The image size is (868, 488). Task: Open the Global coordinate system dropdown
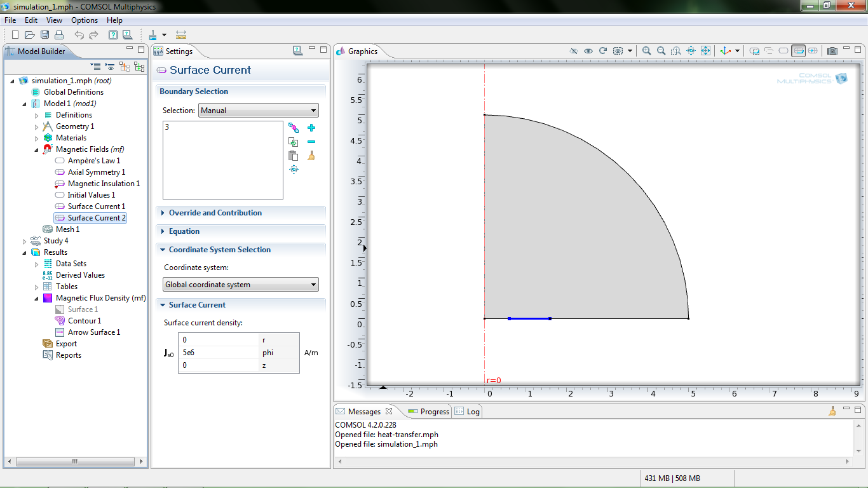click(x=241, y=285)
